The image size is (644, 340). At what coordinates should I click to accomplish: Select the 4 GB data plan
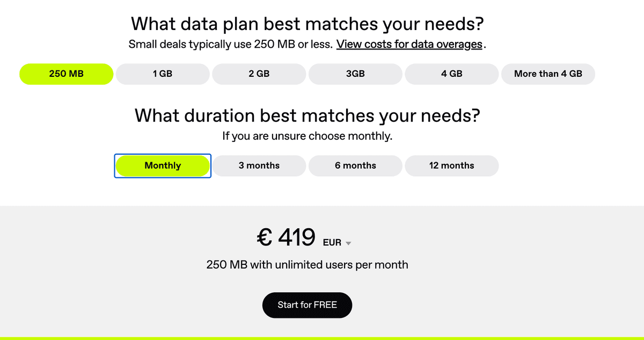tap(451, 74)
